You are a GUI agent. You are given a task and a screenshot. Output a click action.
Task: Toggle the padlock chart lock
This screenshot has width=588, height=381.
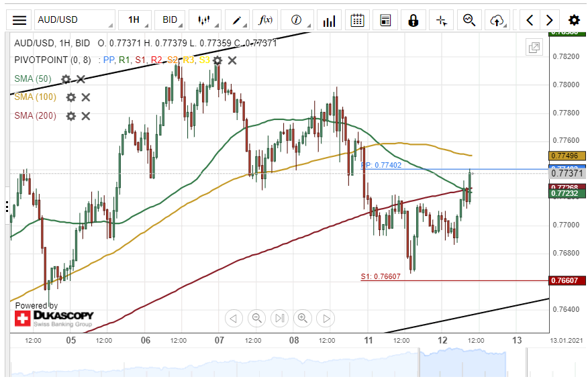coord(413,20)
